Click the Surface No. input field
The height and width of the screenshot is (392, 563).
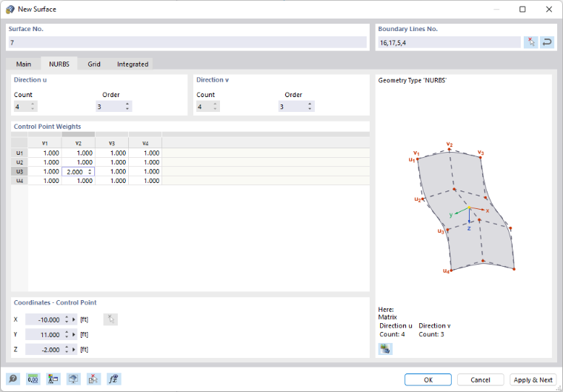187,42
